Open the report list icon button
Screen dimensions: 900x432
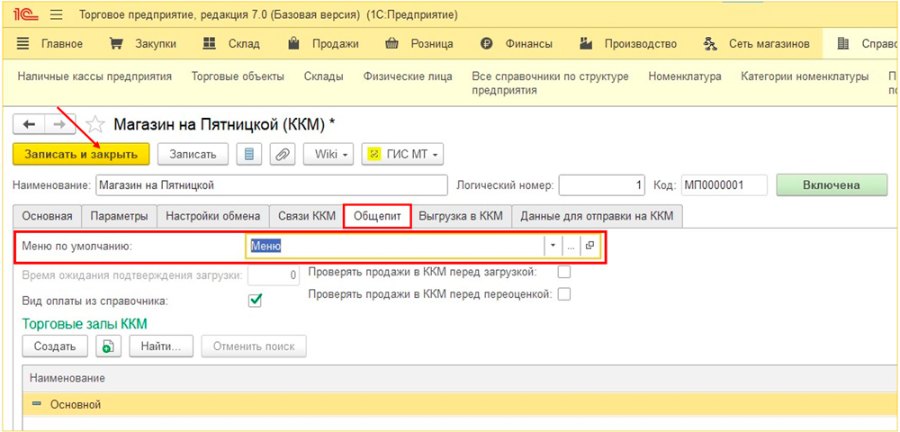[249, 154]
